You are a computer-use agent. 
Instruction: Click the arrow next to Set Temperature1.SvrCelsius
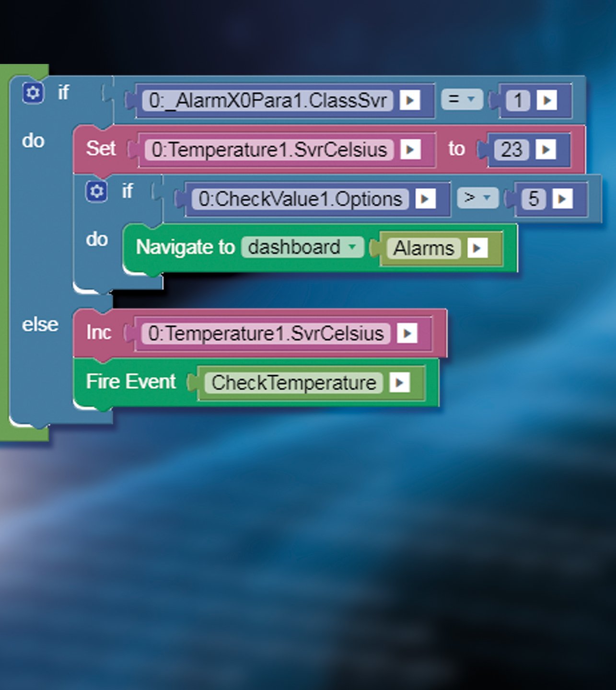[410, 149]
